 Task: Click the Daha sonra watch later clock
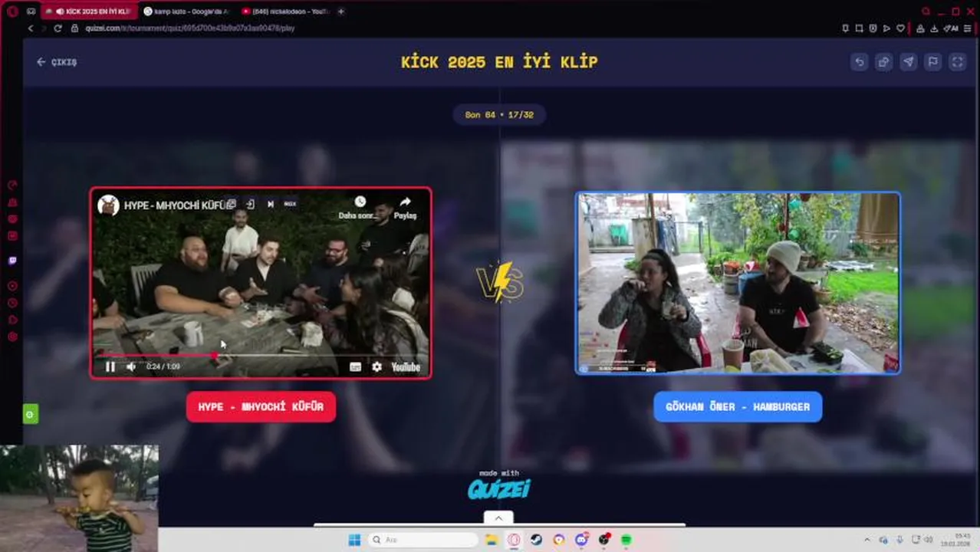point(360,208)
